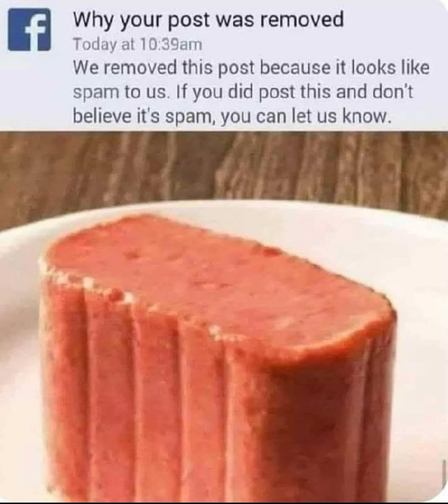Viewport: 448px width, 504px height.
Task: Open the canned meat photo attachment
Action: 224,317
